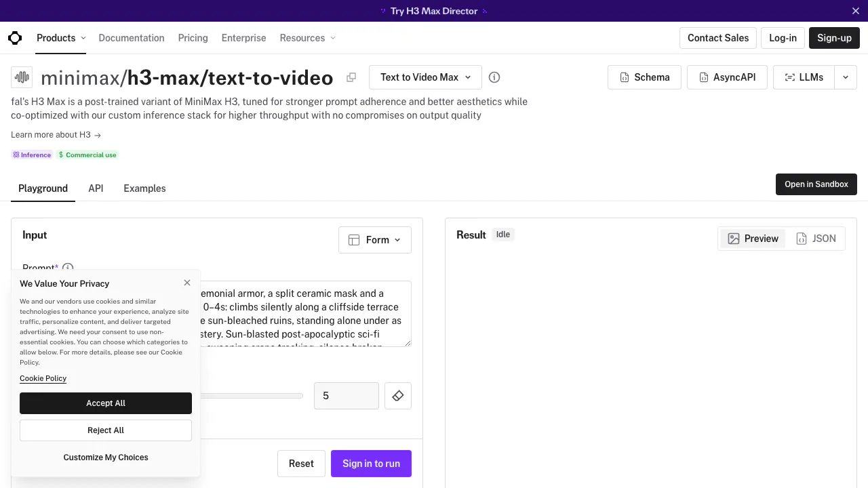The height and width of the screenshot is (488, 868).
Task: Click the Sign-up button
Action: [834, 38]
